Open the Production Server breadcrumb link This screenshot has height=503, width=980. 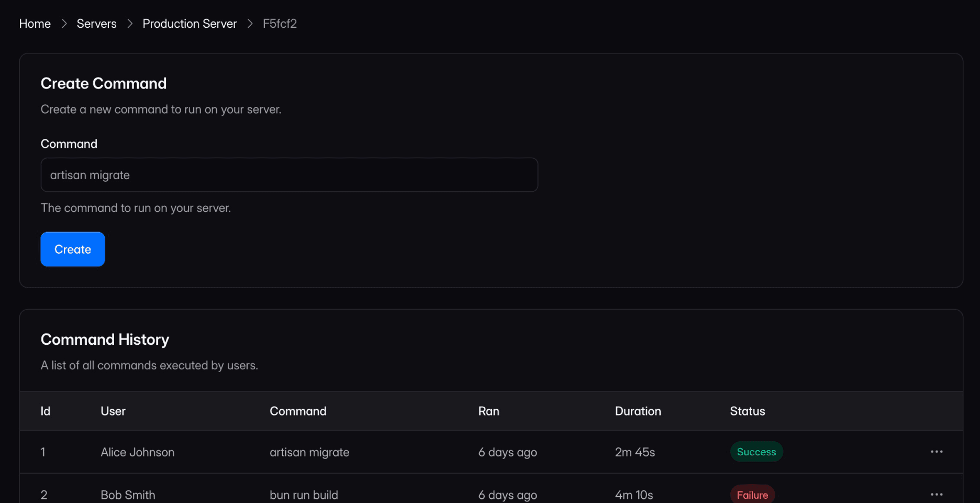[190, 24]
